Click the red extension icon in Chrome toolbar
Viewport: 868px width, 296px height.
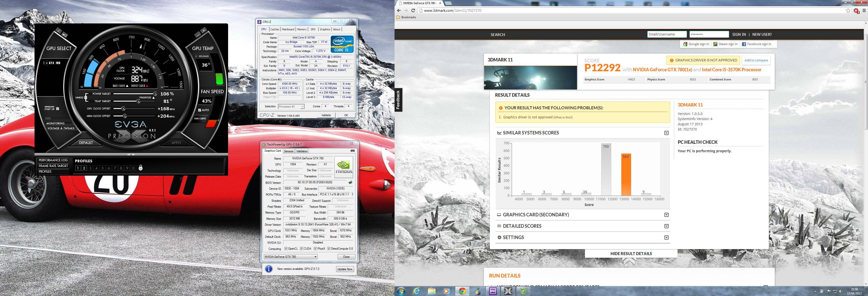click(x=856, y=10)
